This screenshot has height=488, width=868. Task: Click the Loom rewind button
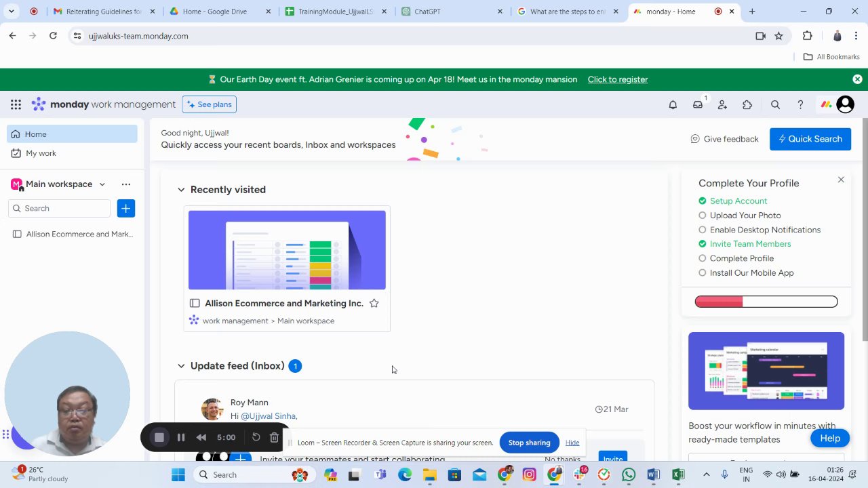(x=201, y=437)
